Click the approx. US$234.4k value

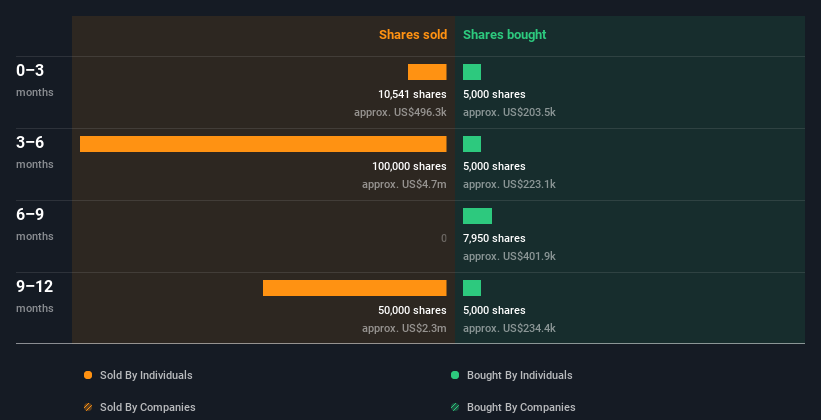509,328
